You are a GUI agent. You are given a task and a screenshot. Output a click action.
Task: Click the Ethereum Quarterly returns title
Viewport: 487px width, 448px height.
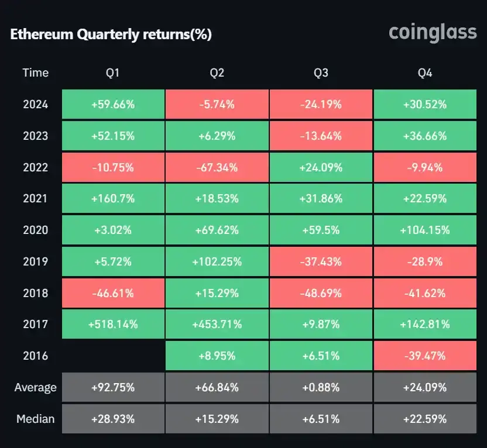point(111,35)
